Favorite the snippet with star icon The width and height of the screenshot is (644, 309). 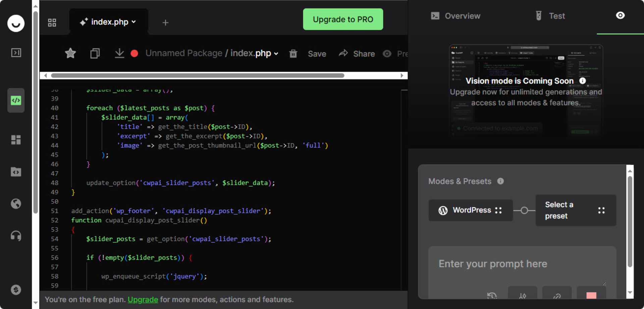[70, 53]
